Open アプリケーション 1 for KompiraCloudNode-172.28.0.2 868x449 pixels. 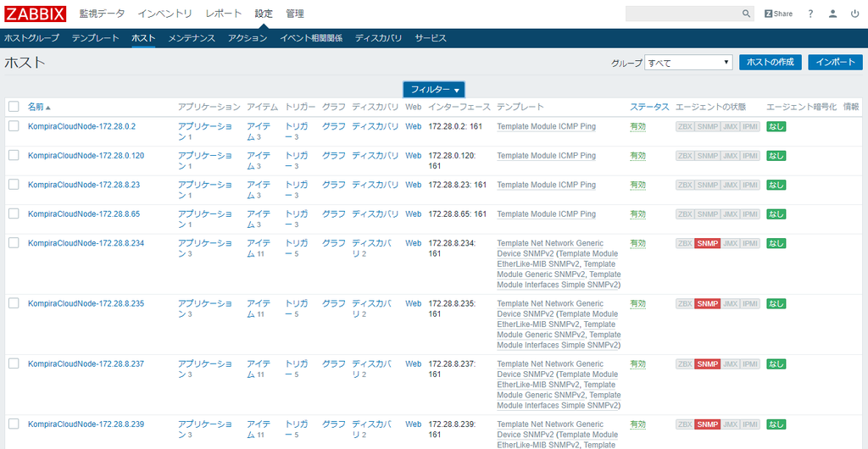pos(205,131)
